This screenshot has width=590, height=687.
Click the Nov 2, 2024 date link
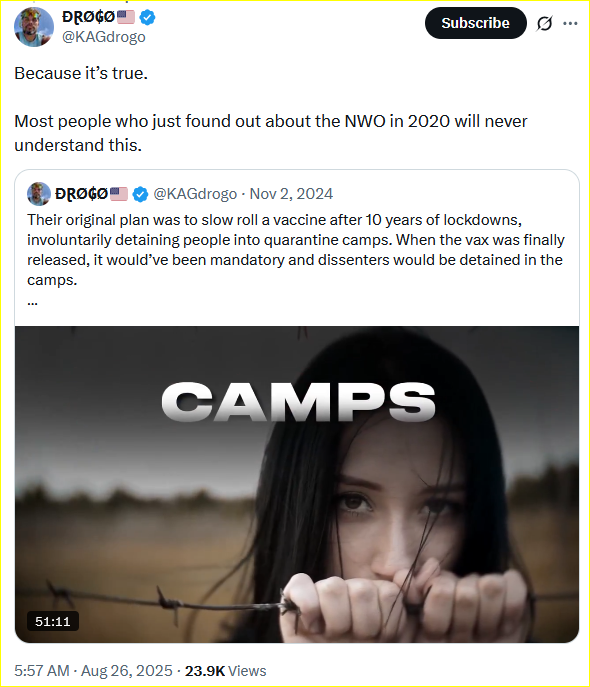[291, 194]
